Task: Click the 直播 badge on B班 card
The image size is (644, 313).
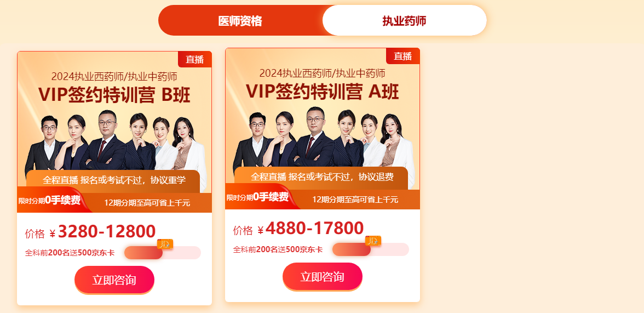Action: click(195, 59)
